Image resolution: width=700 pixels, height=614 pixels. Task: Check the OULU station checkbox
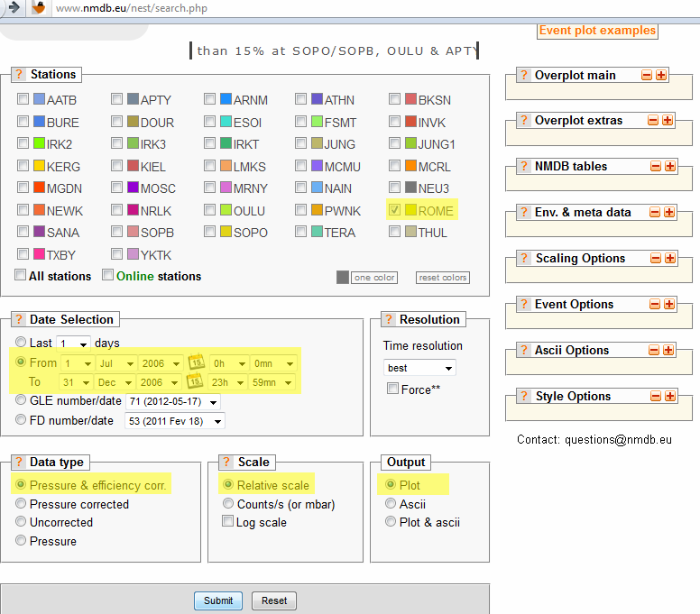coord(209,209)
